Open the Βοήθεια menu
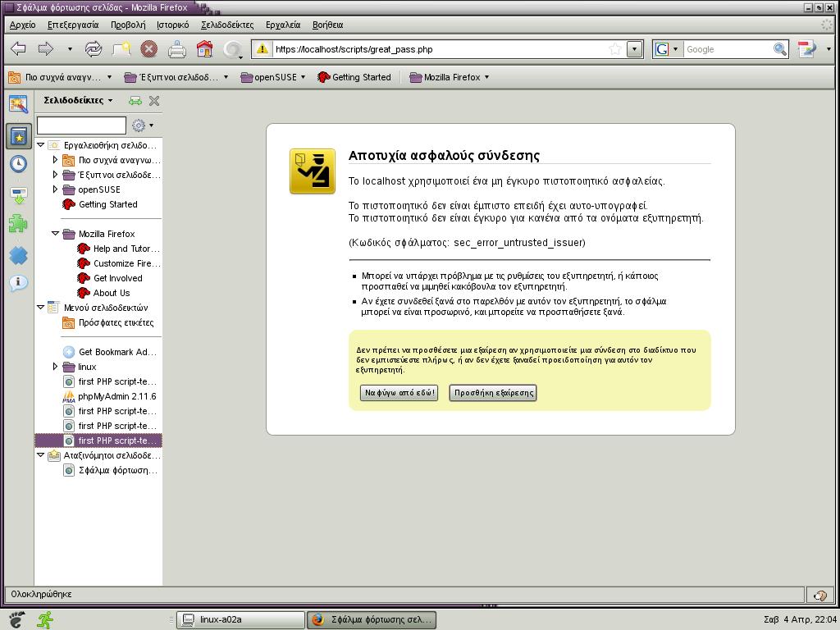The height and width of the screenshot is (630, 840). tap(327, 25)
